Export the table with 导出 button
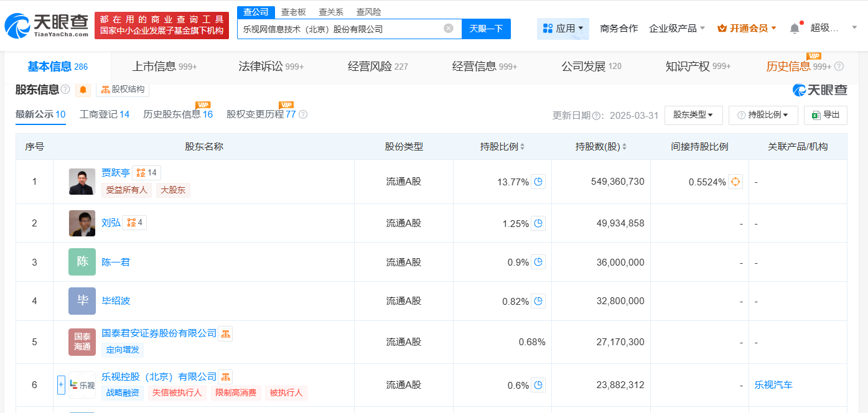Screen dimensions: 868x413 [826, 115]
